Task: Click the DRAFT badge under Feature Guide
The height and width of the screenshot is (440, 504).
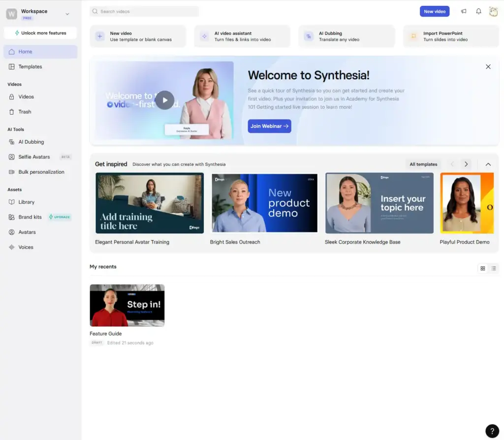Action: click(97, 343)
